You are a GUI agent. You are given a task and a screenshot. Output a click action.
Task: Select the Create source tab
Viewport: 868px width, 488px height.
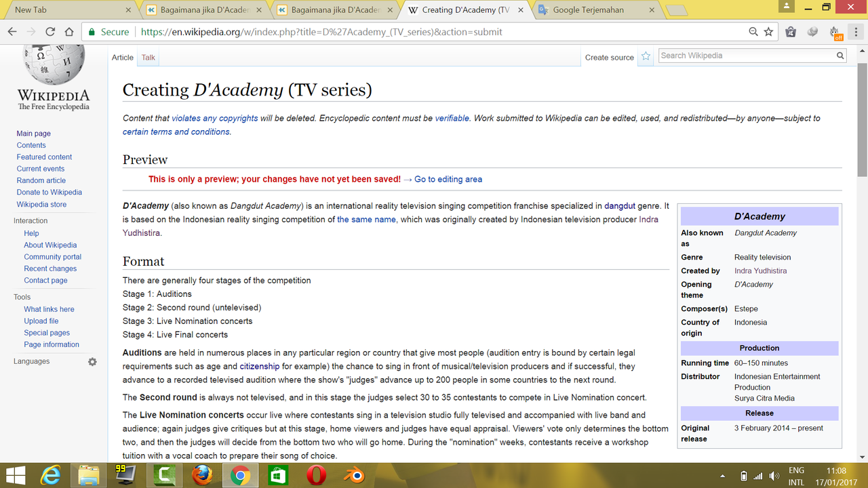pos(610,58)
